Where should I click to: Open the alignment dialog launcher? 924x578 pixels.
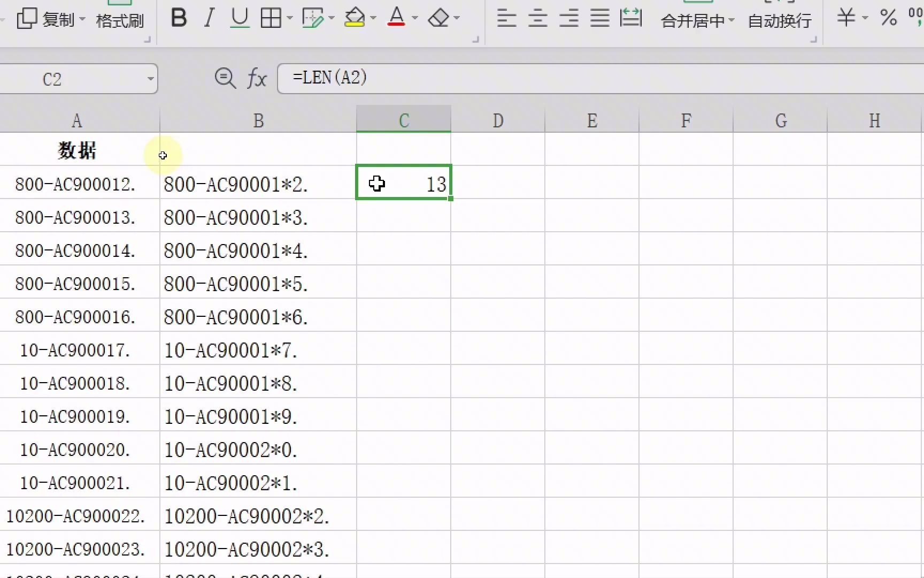click(x=814, y=40)
